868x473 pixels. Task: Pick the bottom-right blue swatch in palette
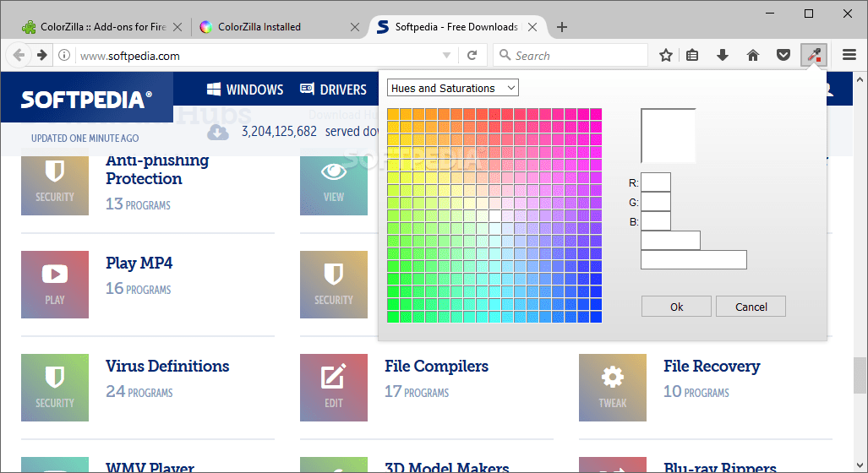point(596,317)
